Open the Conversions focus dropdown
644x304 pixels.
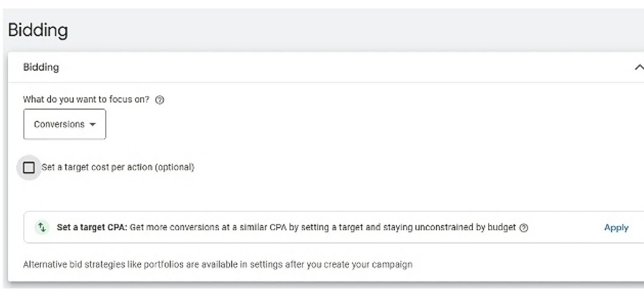click(64, 124)
